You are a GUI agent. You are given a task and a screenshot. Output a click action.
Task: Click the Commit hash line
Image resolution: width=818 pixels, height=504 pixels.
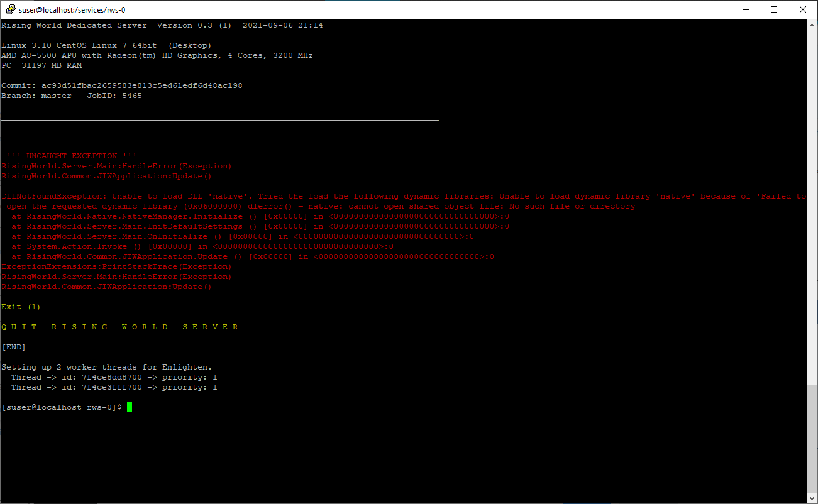(122, 85)
